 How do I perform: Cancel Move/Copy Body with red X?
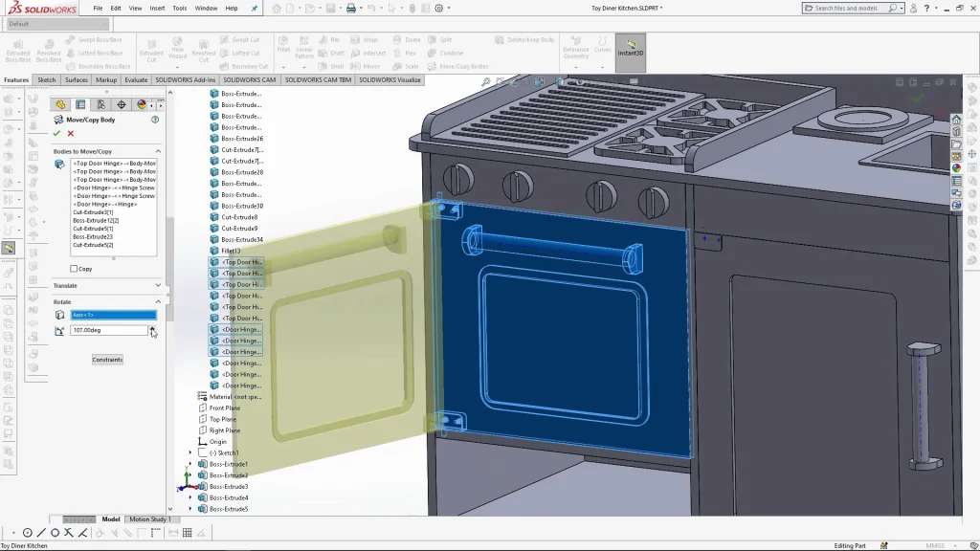tap(71, 134)
